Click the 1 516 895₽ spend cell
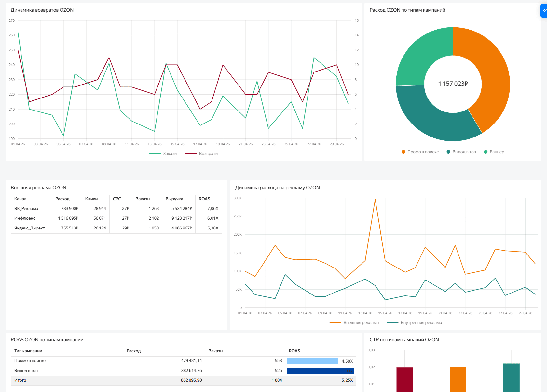547x392 pixels. (67, 218)
